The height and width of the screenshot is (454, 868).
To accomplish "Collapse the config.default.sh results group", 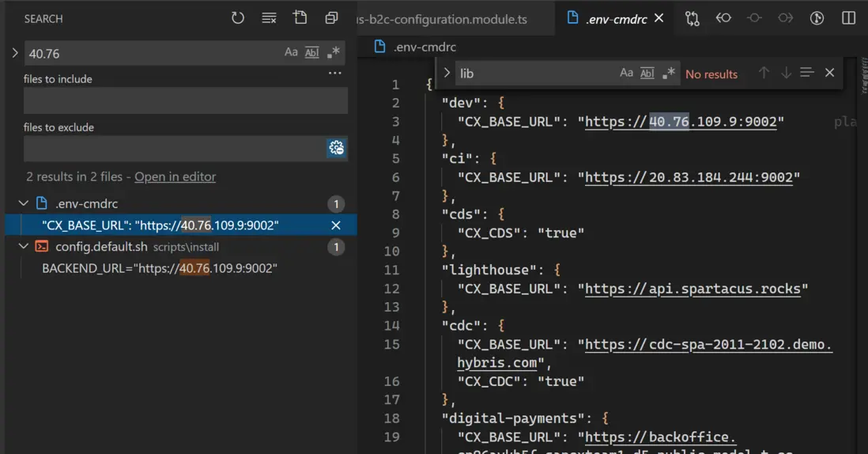I will [23, 247].
